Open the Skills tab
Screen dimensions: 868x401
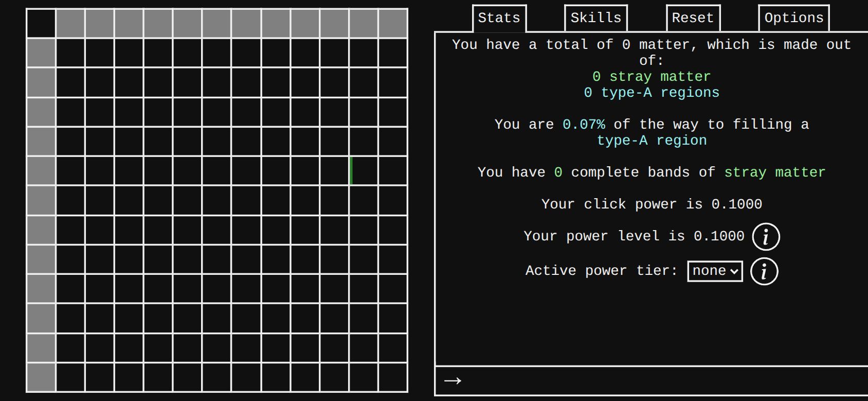pos(596,18)
